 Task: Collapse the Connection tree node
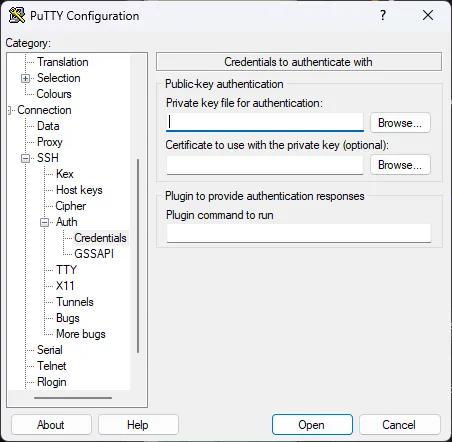[10, 110]
